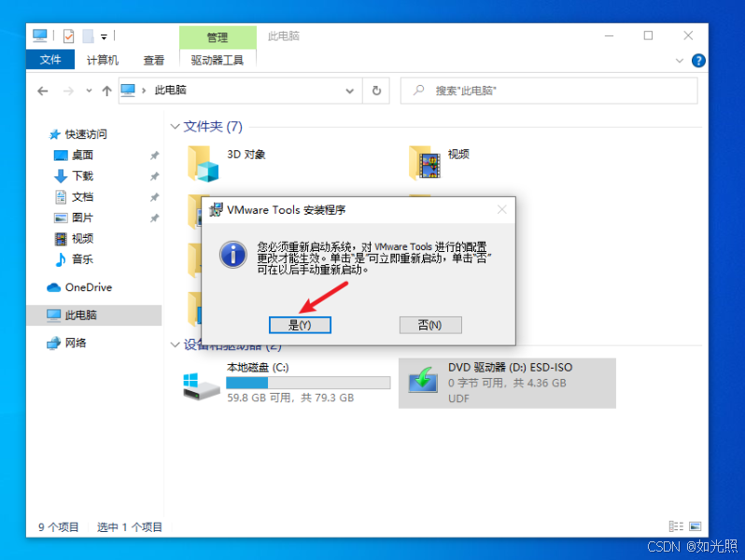
Task: Click the DVD drive 0 字节 可用 text
Action: pos(507,383)
